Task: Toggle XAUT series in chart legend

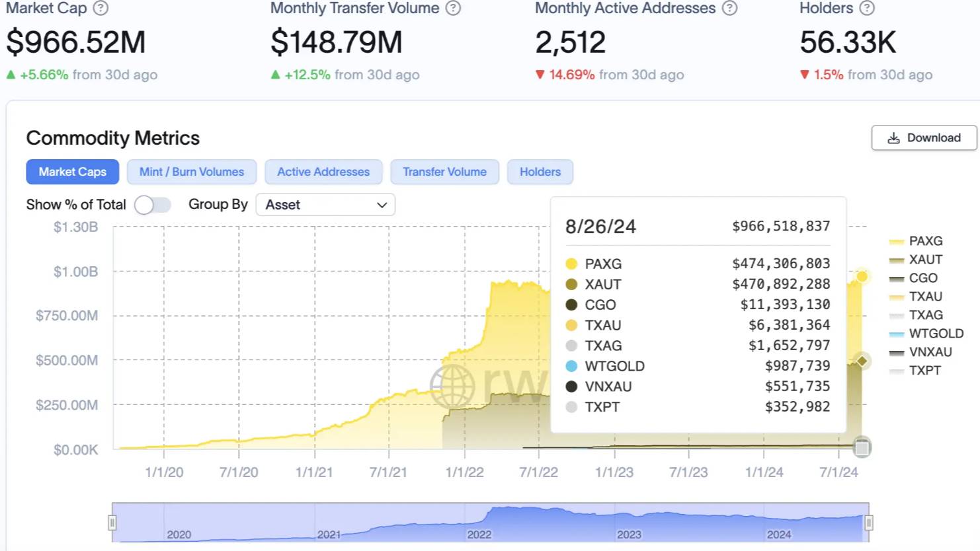Action: 925,260
